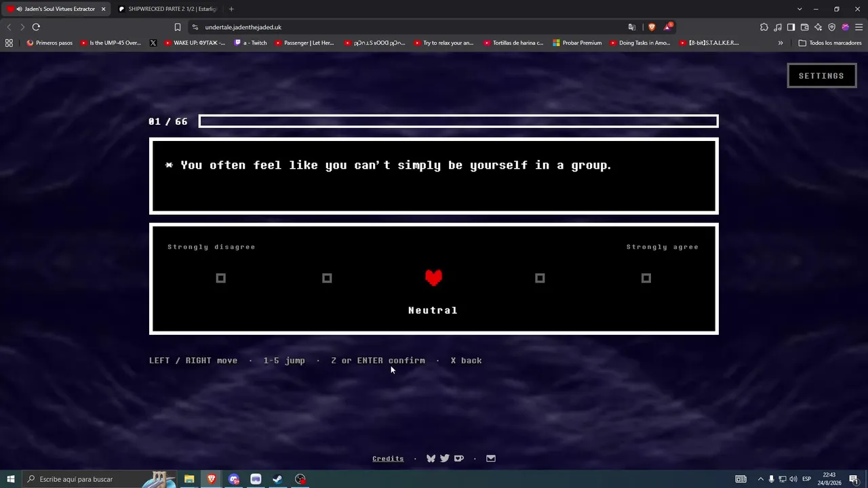Open the Primeros pasos bookmark
This screenshot has height=488, width=868.
(x=50, y=43)
